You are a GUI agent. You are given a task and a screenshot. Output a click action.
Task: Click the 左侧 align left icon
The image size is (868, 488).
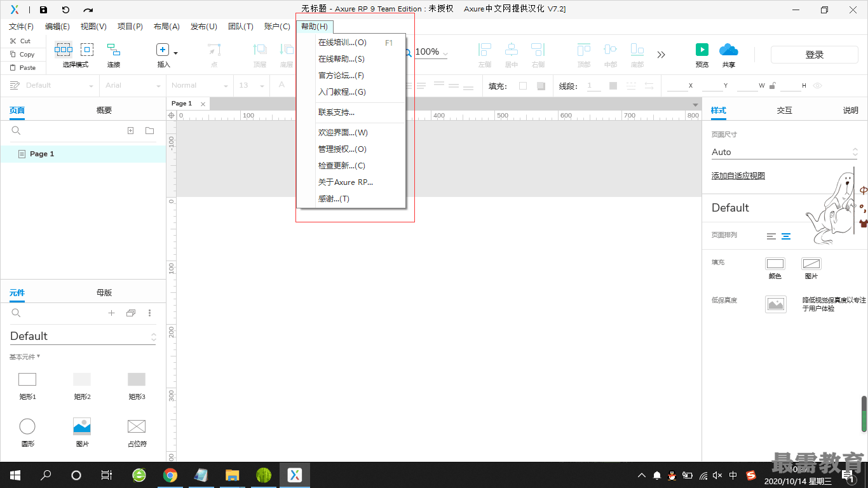click(485, 50)
